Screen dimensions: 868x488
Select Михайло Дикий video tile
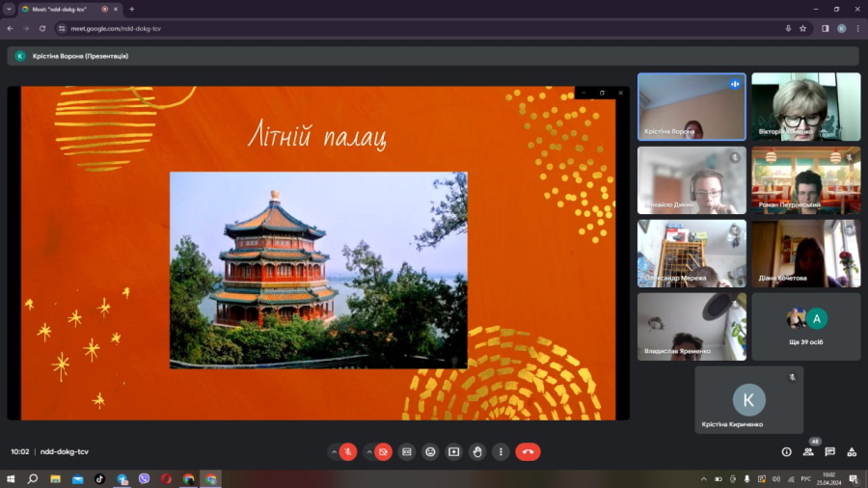tap(692, 180)
